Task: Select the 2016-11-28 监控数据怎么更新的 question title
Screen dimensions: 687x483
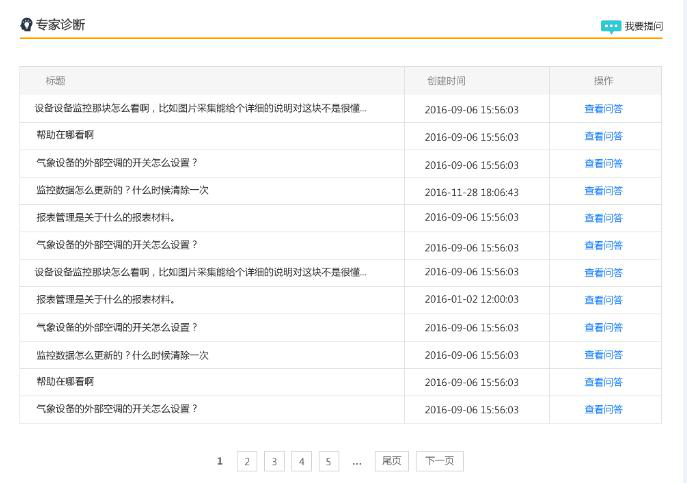Action: (x=122, y=190)
